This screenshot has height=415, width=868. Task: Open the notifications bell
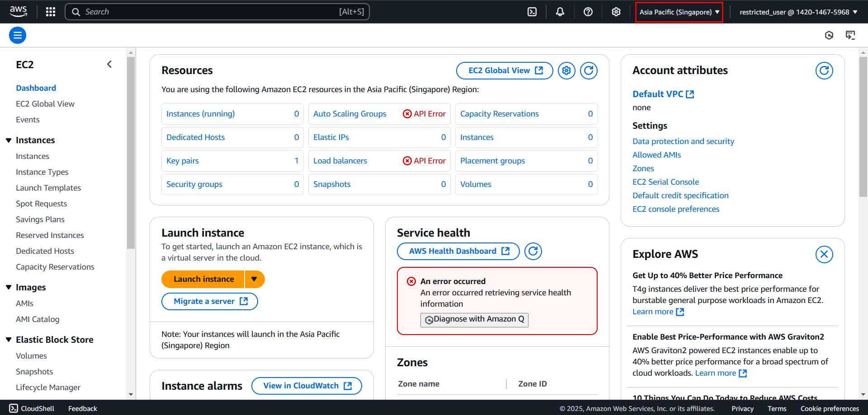pyautogui.click(x=560, y=12)
